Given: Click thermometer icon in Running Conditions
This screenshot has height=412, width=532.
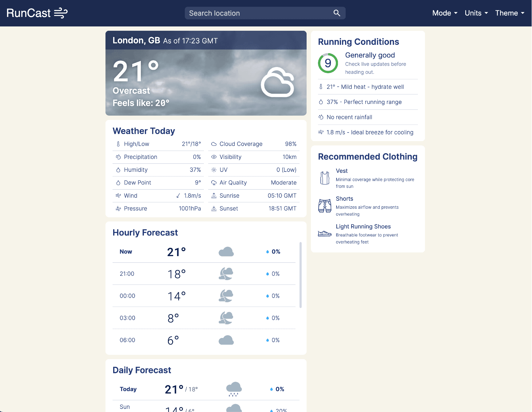Looking at the screenshot, I should tap(321, 87).
